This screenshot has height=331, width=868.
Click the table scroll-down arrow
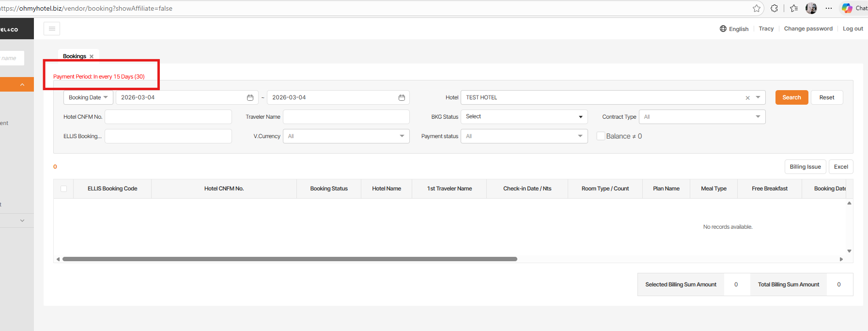coord(849,251)
